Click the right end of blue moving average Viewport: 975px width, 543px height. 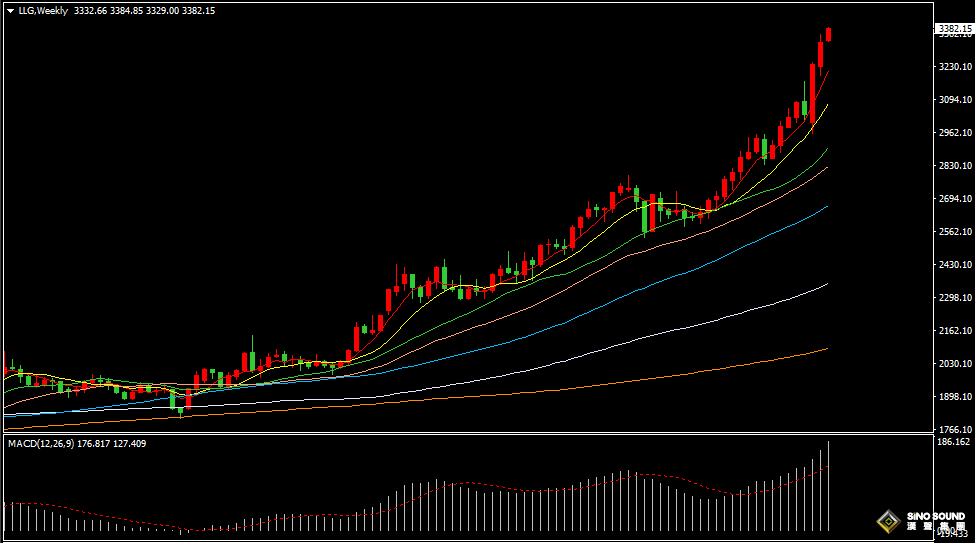tap(825, 207)
